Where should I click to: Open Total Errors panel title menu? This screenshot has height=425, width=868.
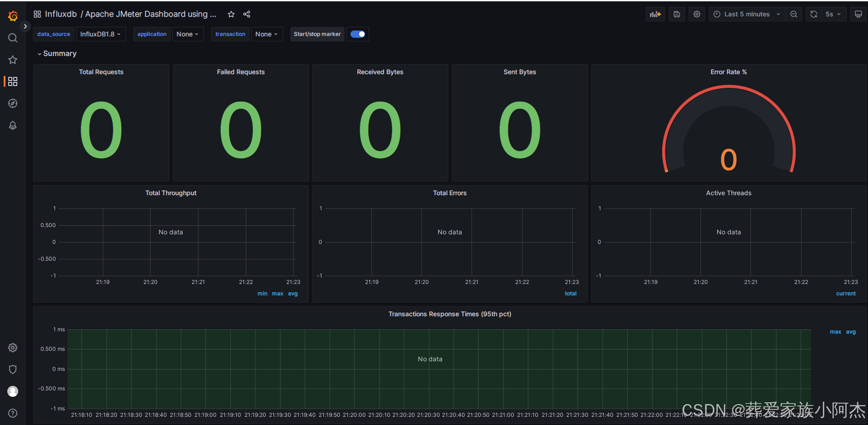click(x=450, y=193)
